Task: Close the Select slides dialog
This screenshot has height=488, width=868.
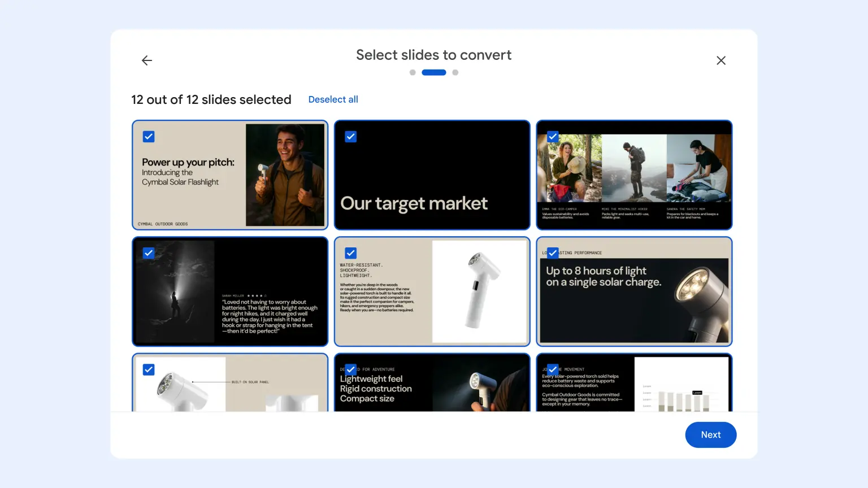Action: (x=721, y=60)
